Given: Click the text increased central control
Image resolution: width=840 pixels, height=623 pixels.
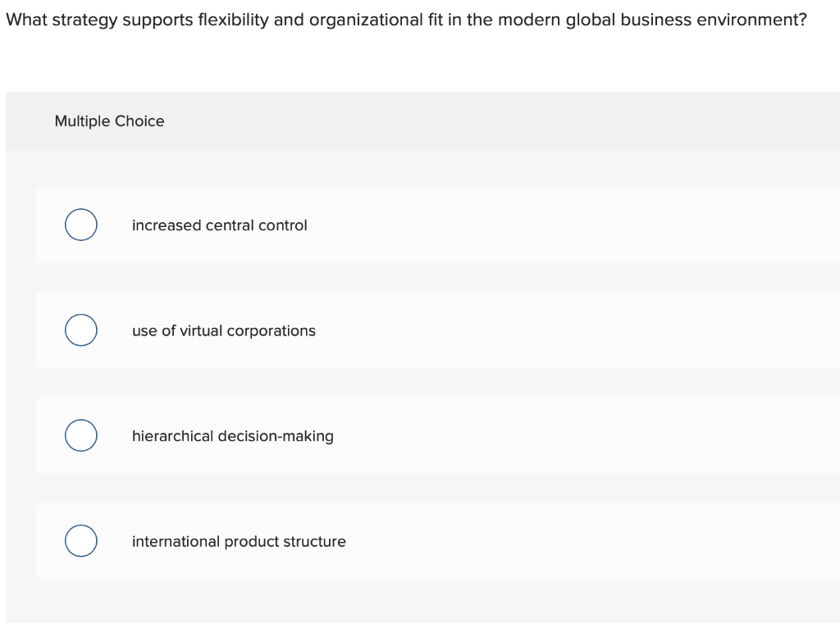Looking at the screenshot, I should point(219,225).
